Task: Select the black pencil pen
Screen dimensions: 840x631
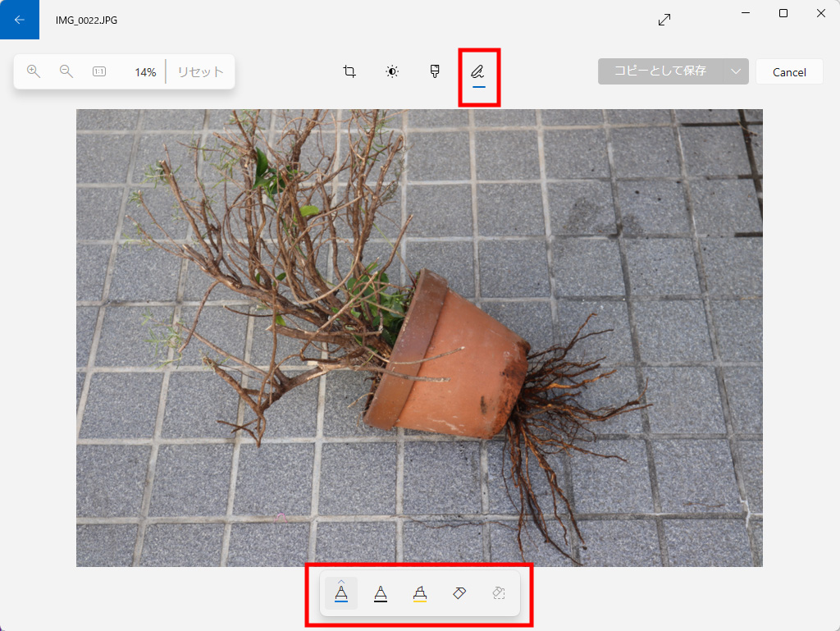Action: (x=381, y=593)
